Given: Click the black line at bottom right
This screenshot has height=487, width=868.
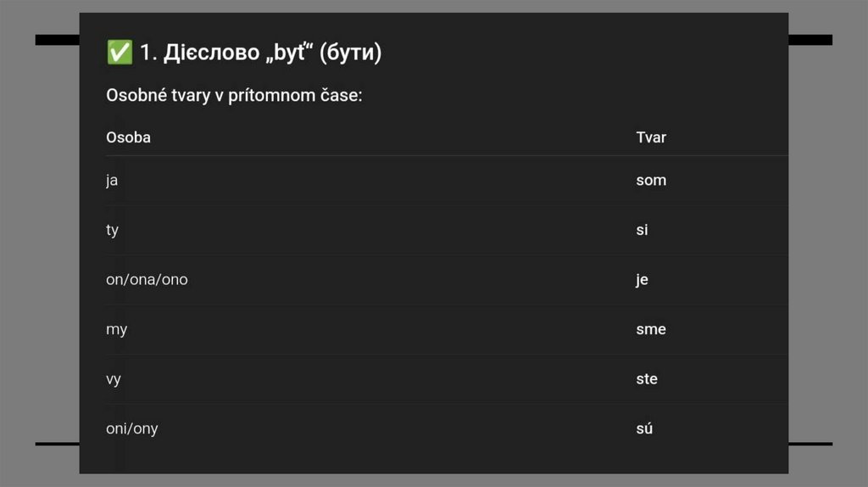Looking at the screenshot, I should tap(810, 444).
